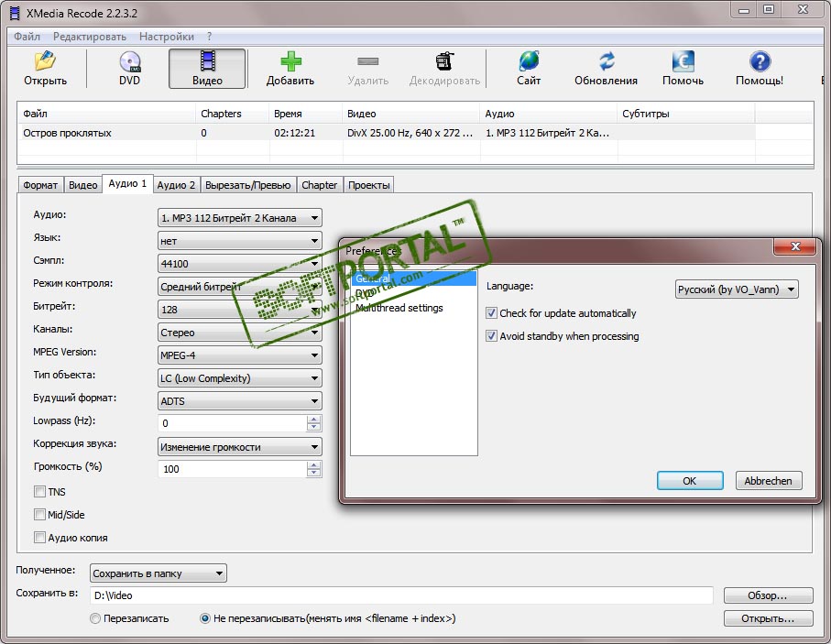Open Сохранить в папку dropdown
831x644 pixels.
(x=158, y=573)
